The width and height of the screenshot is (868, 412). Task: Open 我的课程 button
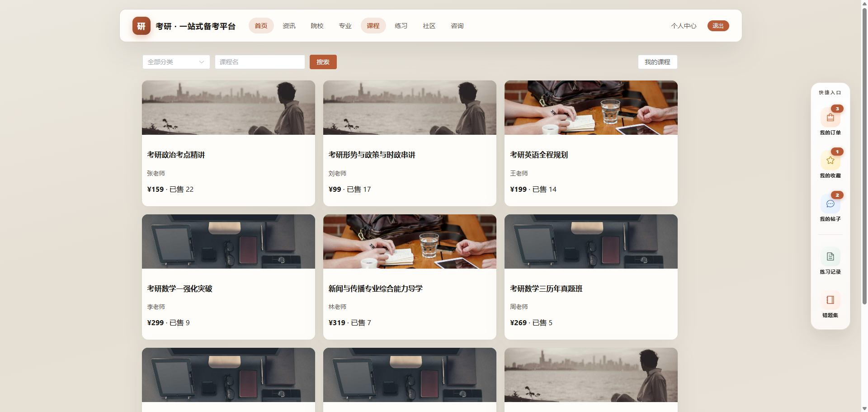coord(657,62)
